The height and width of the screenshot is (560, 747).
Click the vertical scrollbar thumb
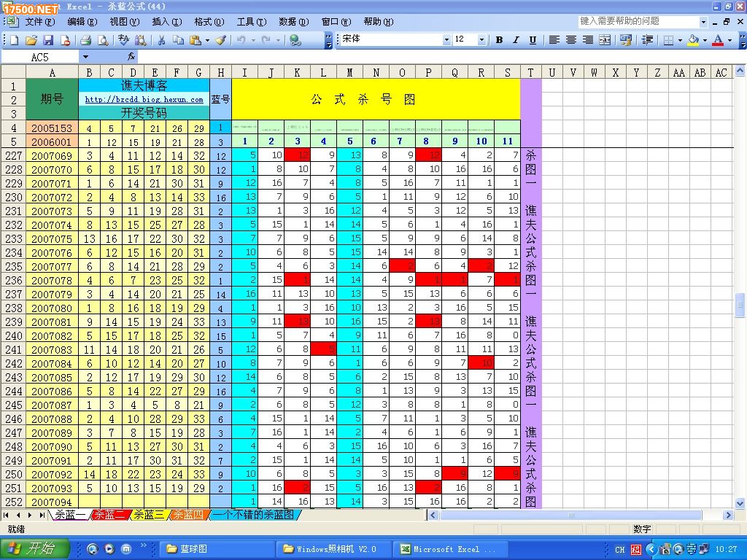(740, 305)
